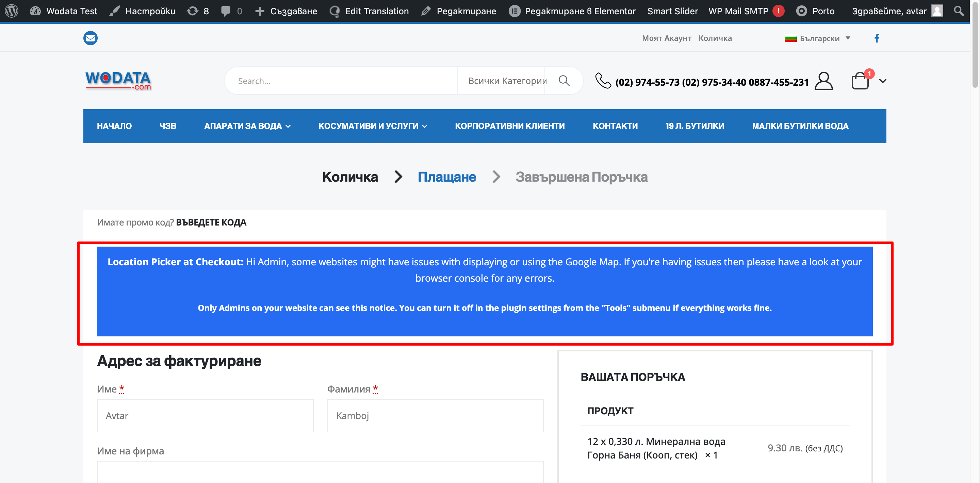Open the shopping cart bag icon
Image resolution: width=980 pixels, height=483 pixels.
click(860, 81)
